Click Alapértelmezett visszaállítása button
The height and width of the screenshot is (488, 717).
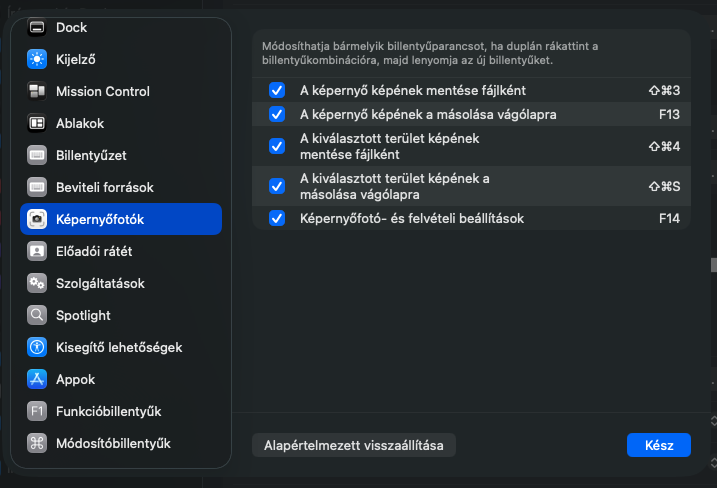tap(354, 445)
